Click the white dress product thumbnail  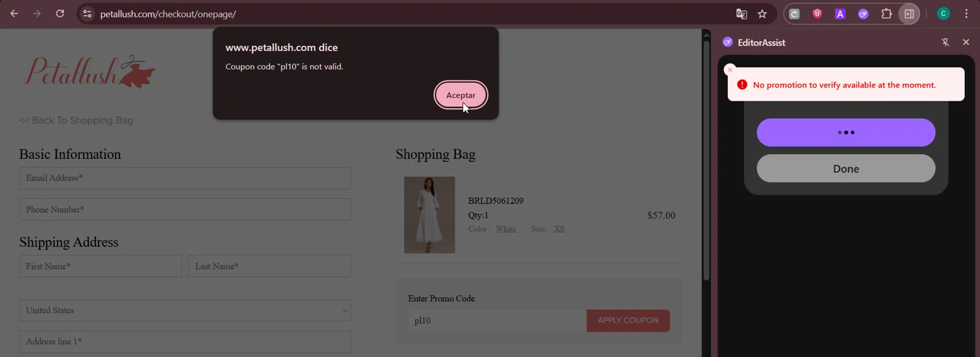pyautogui.click(x=429, y=215)
